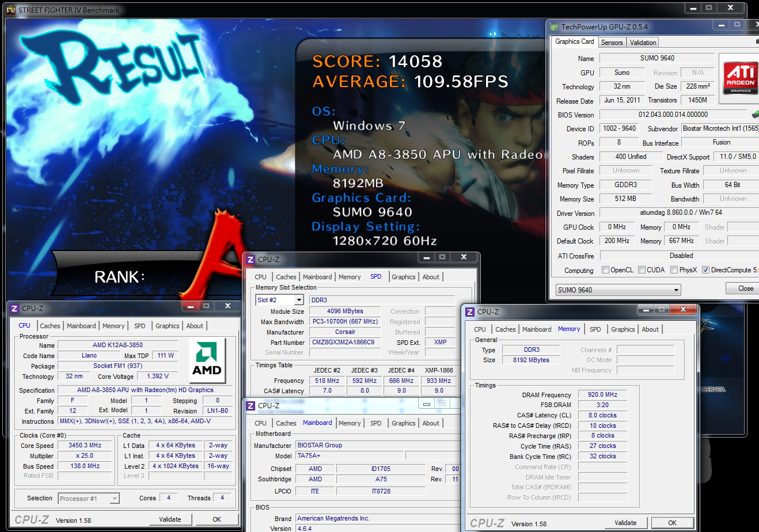Open About tab in CPU-Z Memory window

point(650,329)
